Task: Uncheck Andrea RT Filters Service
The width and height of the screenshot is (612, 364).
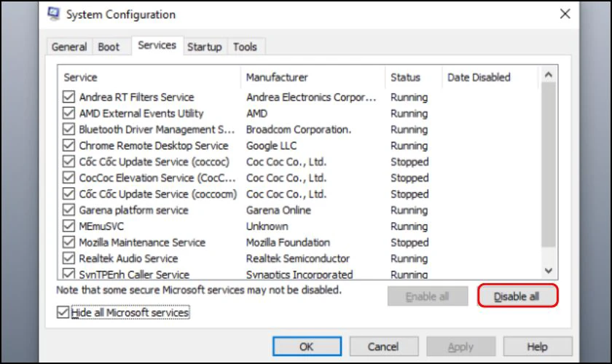Action: 68,97
